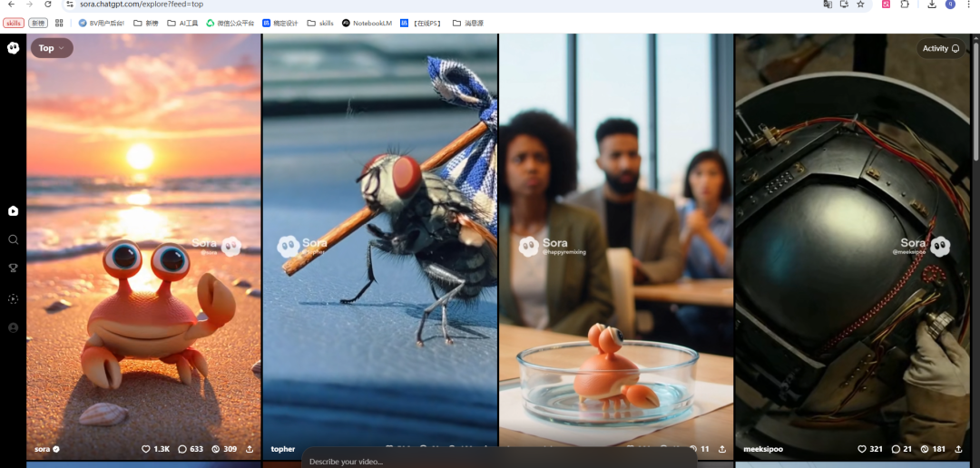
Task: Click the Sora logo in the sidebar
Action: (13, 48)
